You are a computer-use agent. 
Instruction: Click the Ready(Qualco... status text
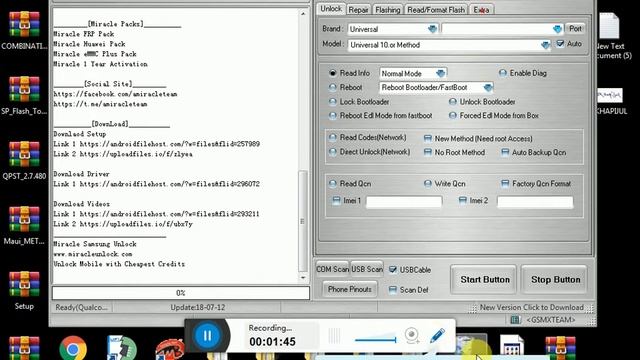tap(82, 307)
